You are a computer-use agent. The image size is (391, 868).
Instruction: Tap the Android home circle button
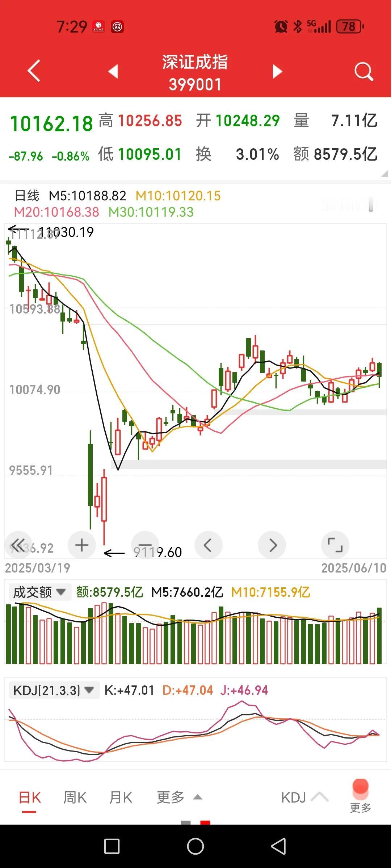pyautogui.click(x=195, y=846)
